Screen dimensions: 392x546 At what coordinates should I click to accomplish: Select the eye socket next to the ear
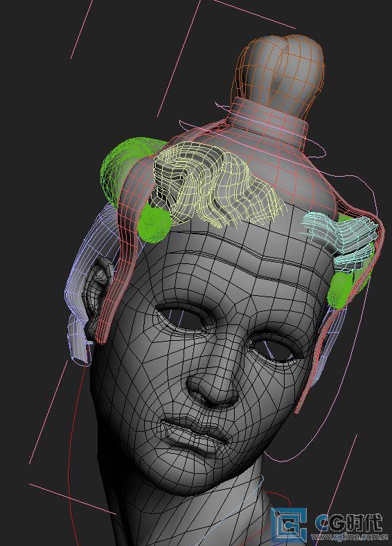pyautogui.click(x=183, y=317)
